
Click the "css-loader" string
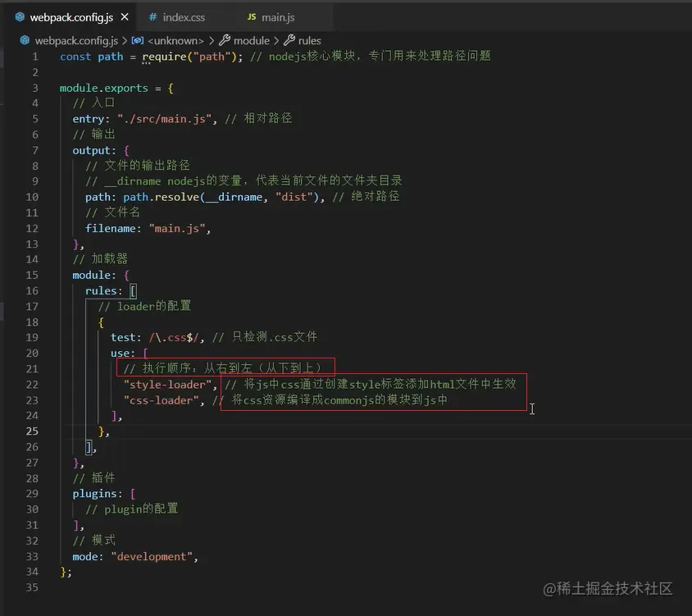click(x=161, y=400)
